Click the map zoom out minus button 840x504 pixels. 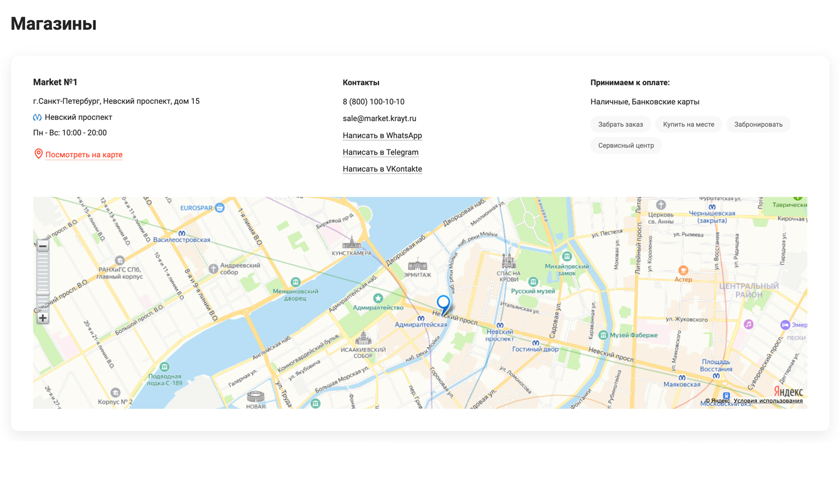pyautogui.click(x=43, y=246)
